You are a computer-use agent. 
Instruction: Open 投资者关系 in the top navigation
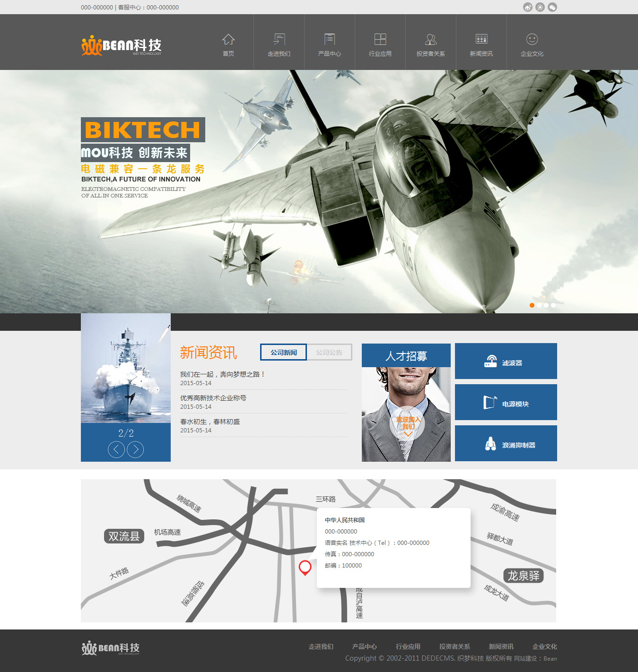tap(431, 44)
